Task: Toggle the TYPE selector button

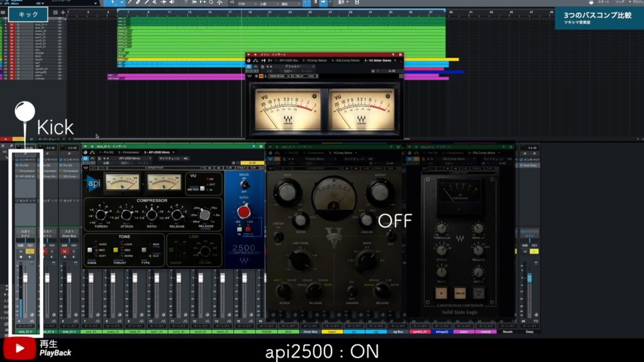Action: click(144, 250)
